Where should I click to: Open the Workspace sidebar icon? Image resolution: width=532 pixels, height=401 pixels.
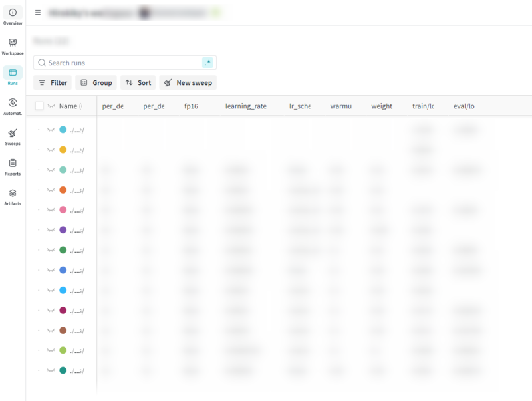[x=13, y=43]
